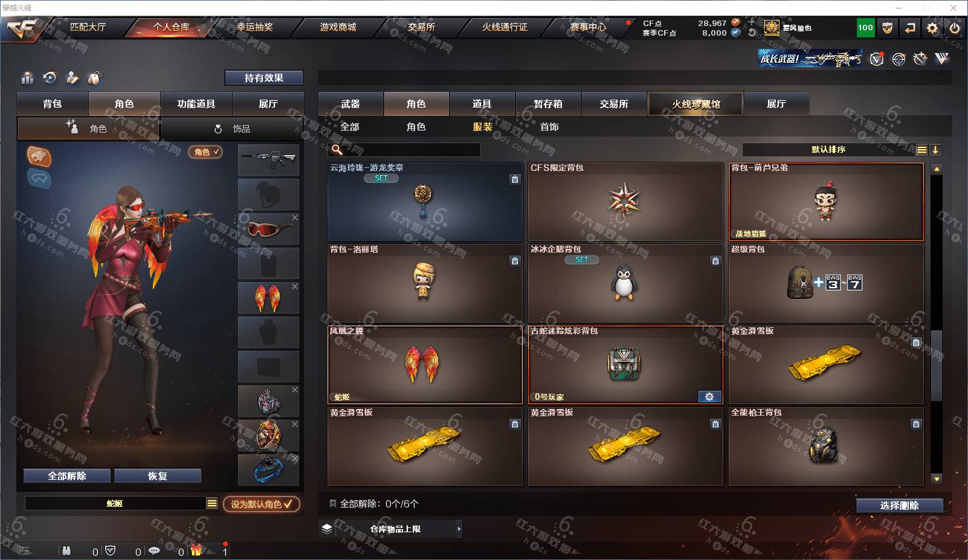968x560 pixels.
Task: Open the settings gear in top bar
Action: (x=932, y=28)
